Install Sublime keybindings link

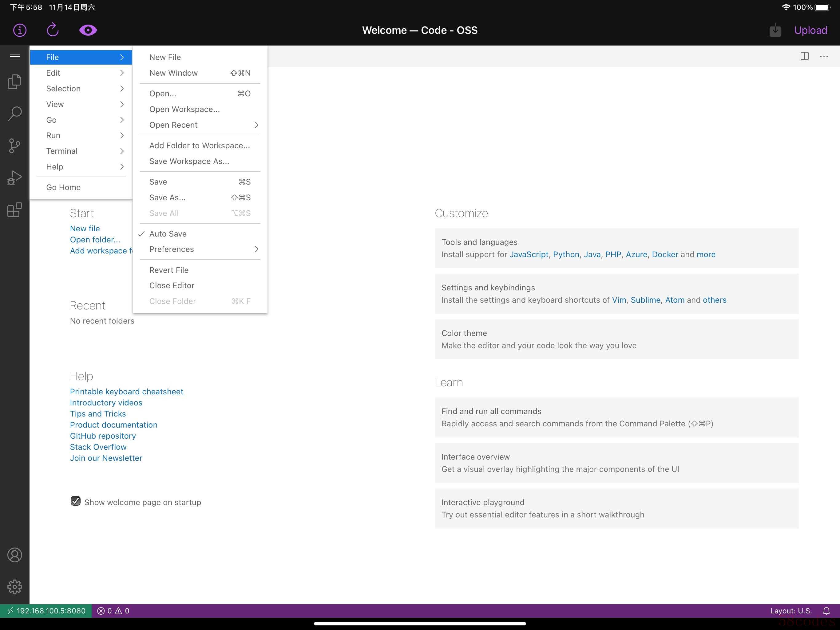tap(645, 300)
